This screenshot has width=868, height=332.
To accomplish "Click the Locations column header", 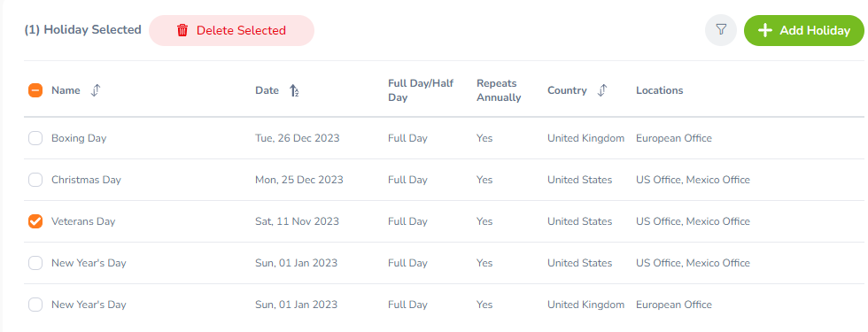I will tap(659, 90).
